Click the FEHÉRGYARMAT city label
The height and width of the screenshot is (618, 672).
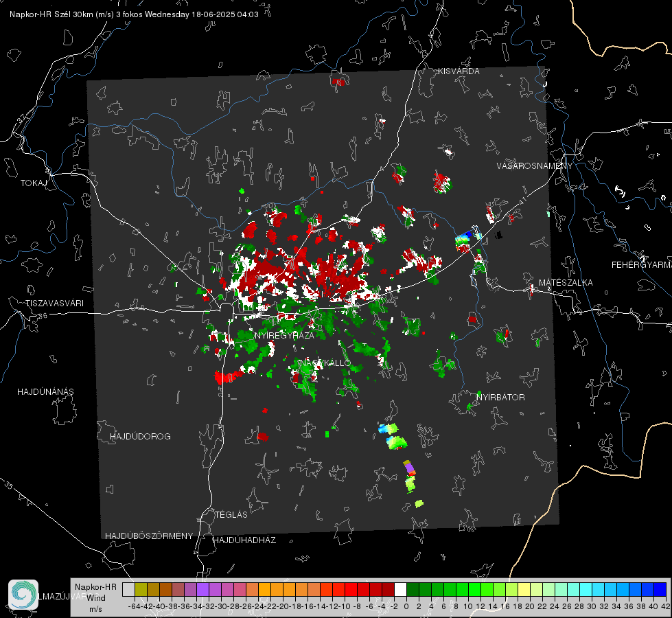tap(642, 265)
